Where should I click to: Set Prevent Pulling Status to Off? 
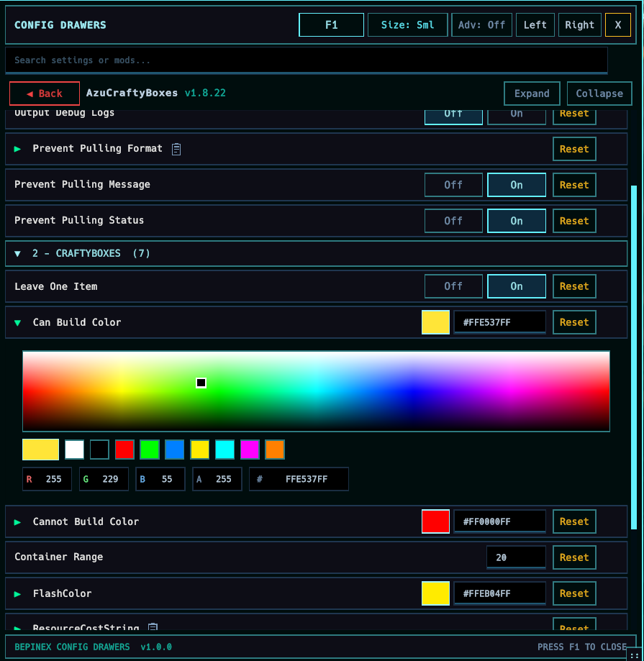click(453, 221)
